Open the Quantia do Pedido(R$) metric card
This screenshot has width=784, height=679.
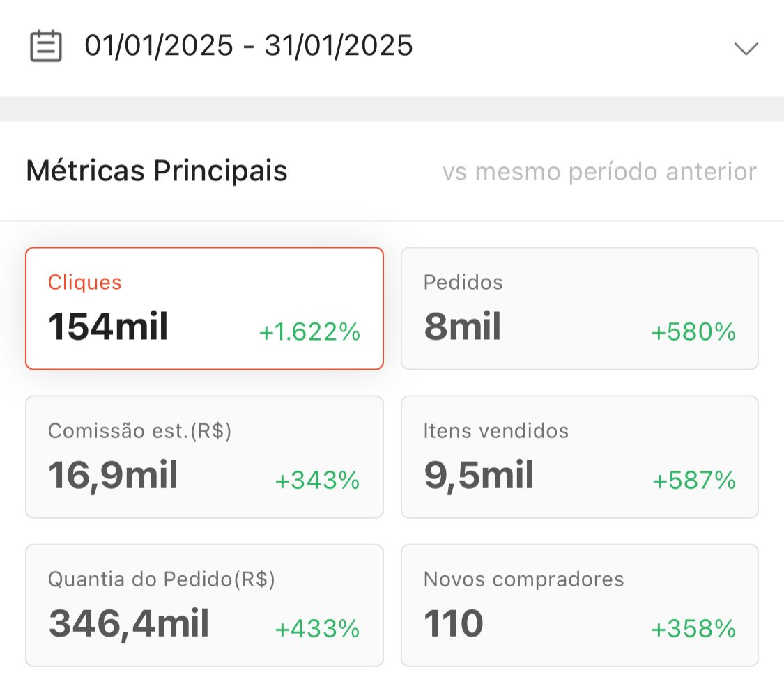tap(204, 604)
